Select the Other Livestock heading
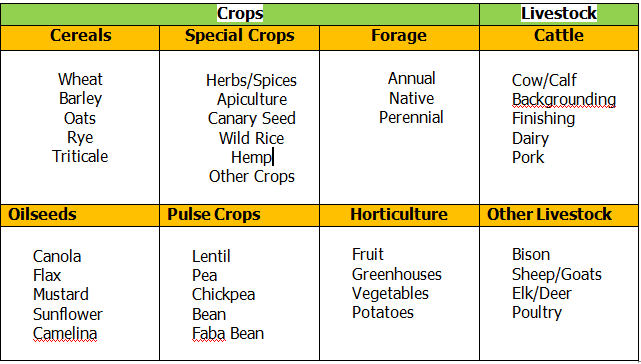 point(559,215)
